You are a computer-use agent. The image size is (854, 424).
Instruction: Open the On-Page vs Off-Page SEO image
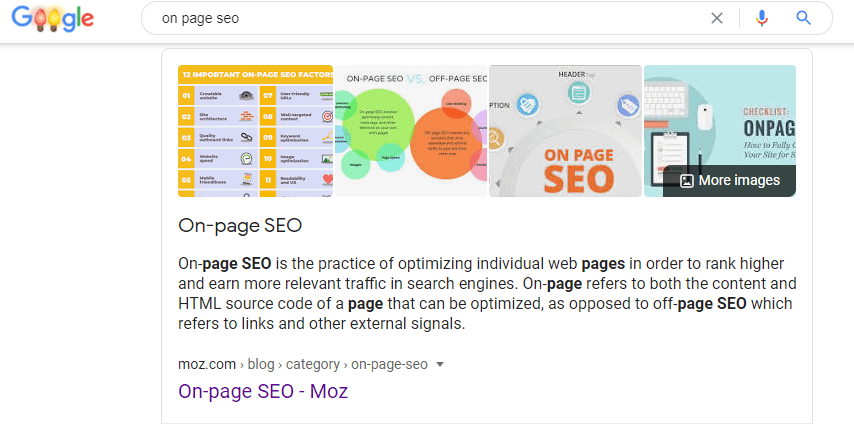[410, 130]
